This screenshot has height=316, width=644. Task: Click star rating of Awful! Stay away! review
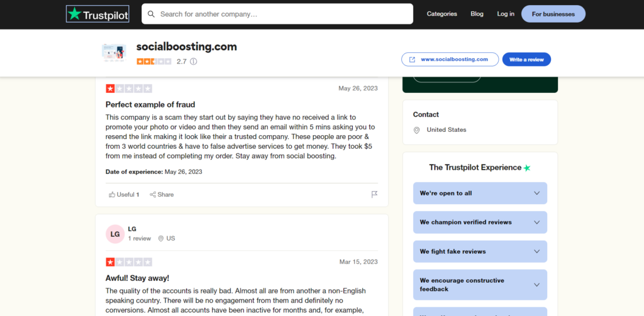point(129,262)
